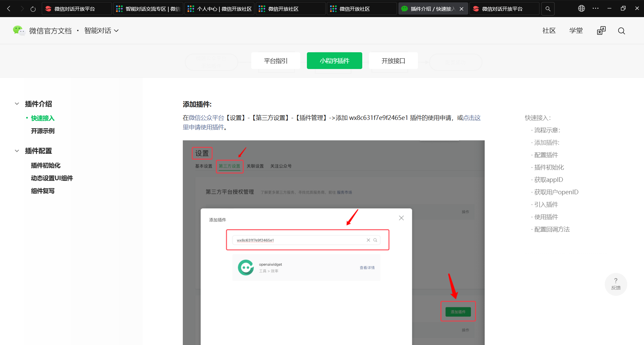Jump to 使用插件 in page outline

coord(546,217)
